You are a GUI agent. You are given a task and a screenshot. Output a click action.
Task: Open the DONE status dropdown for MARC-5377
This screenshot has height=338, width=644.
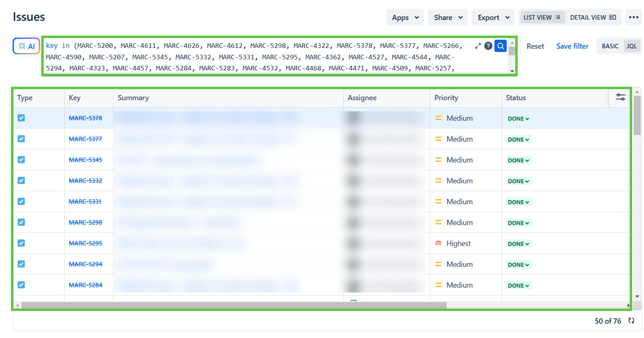click(518, 140)
